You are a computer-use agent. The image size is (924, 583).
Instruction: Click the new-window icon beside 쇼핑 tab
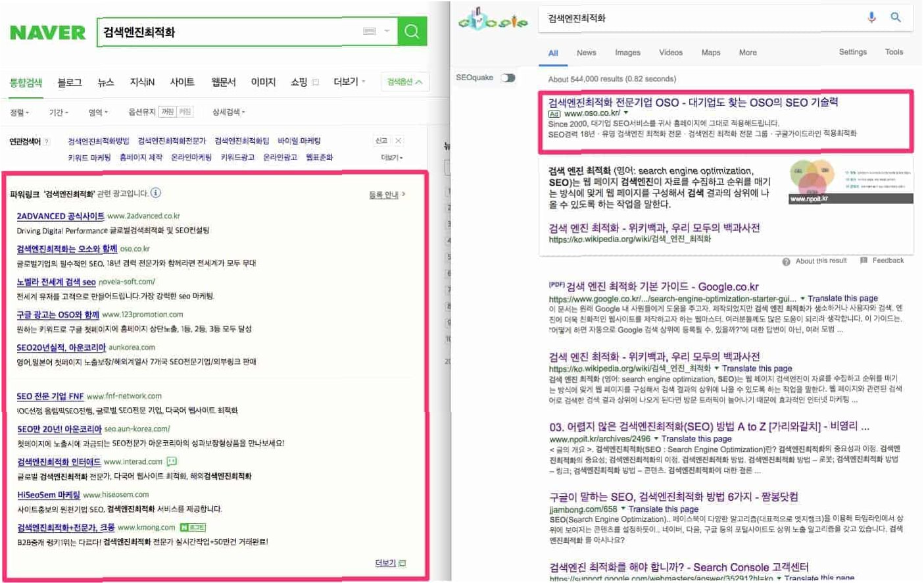point(316,82)
